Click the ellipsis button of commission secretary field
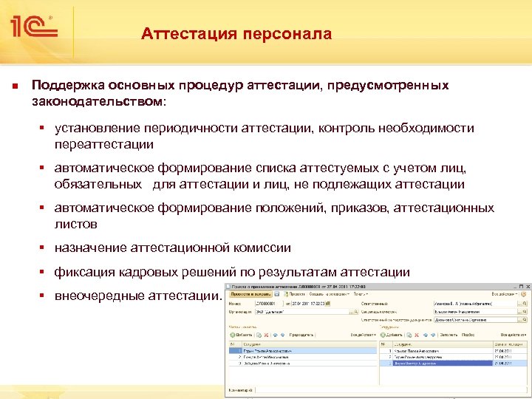The height and width of the screenshot is (399, 532). 519,312
